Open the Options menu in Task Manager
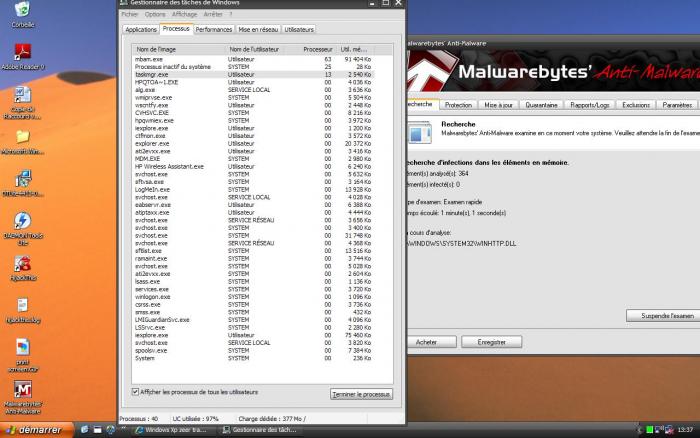Screen dimensions: 700x438 pos(155,14)
